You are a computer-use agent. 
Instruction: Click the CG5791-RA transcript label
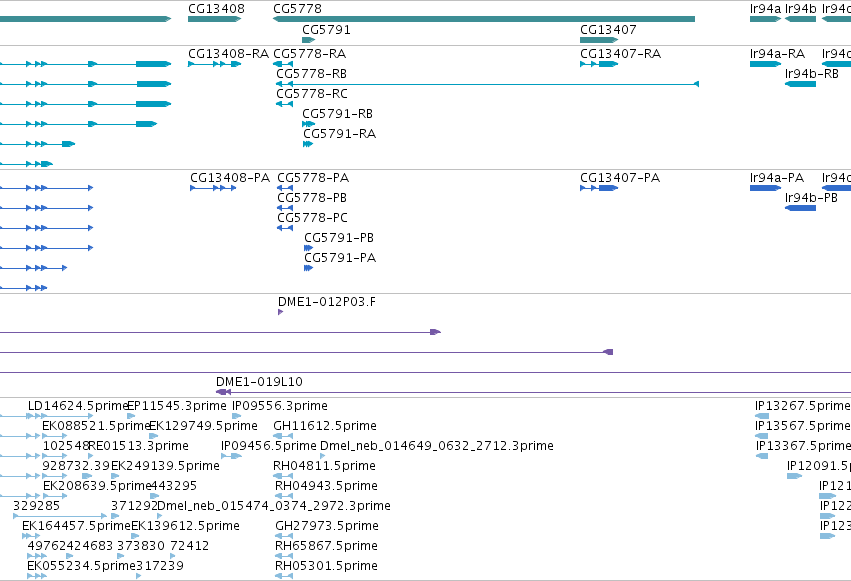(339, 134)
